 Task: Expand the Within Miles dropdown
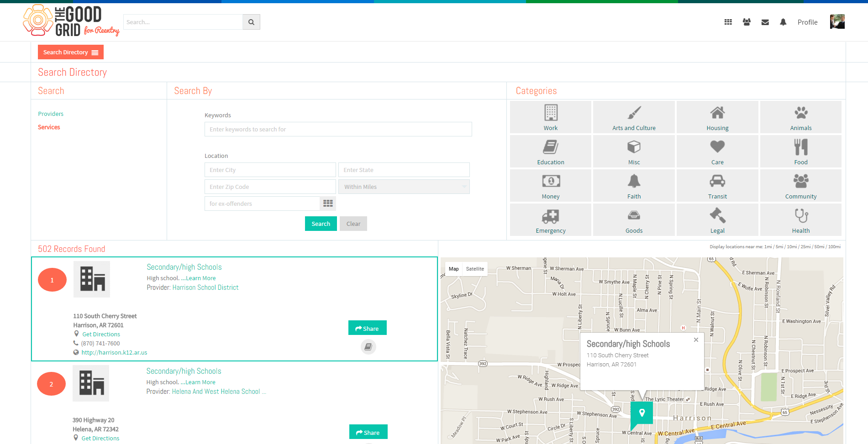point(404,187)
